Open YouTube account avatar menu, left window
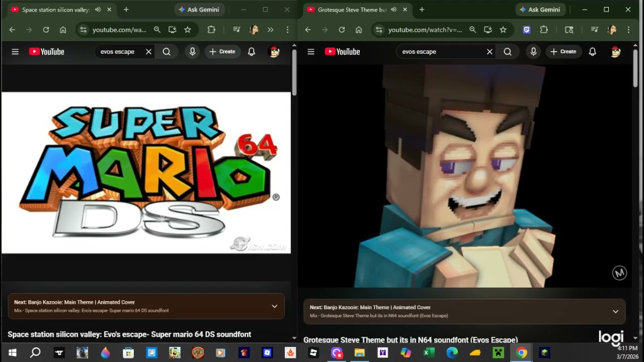Image resolution: width=644 pixels, height=362 pixels. pos(274,52)
